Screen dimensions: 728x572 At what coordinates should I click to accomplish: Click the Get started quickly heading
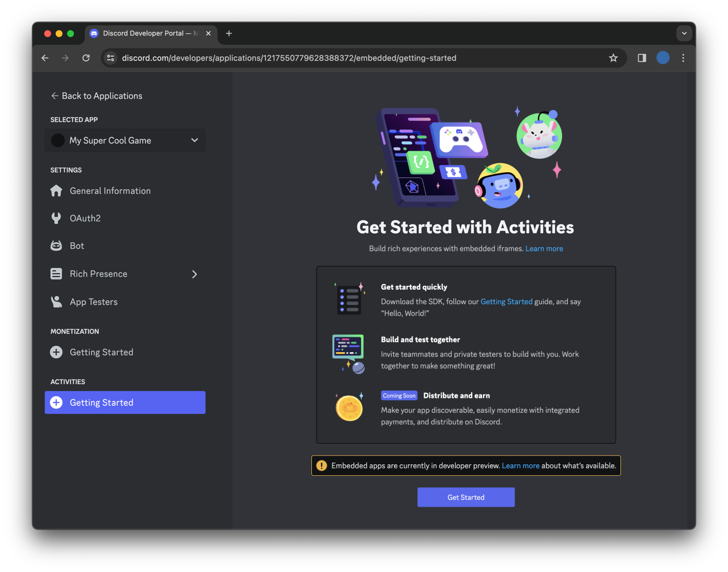click(414, 287)
